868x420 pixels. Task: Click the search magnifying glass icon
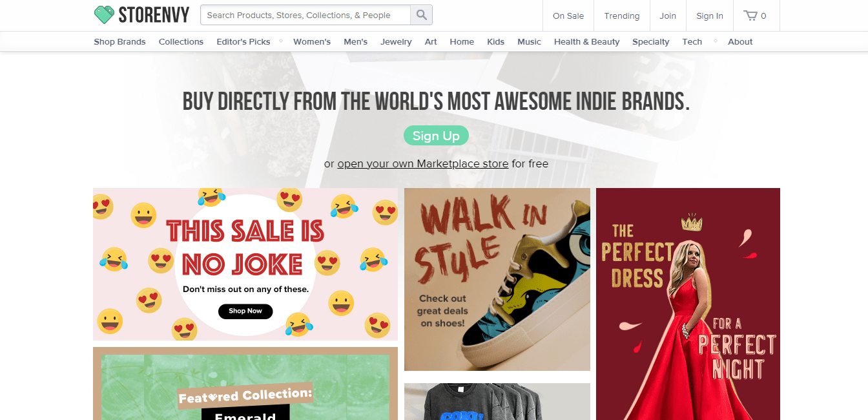click(x=421, y=14)
